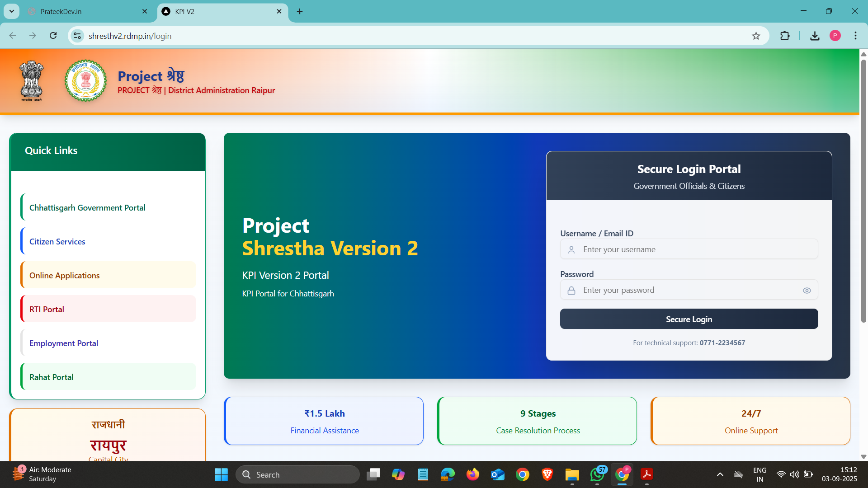Image resolution: width=868 pixels, height=488 pixels.
Task: Toggle password visibility eye icon
Action: [x=807, y=291]
